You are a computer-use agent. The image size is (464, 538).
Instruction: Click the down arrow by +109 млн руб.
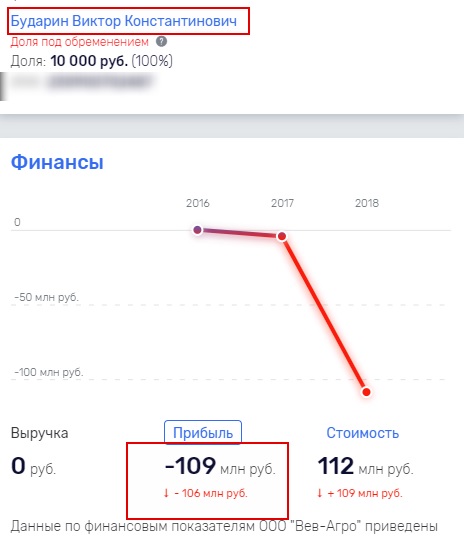(320, 493)
